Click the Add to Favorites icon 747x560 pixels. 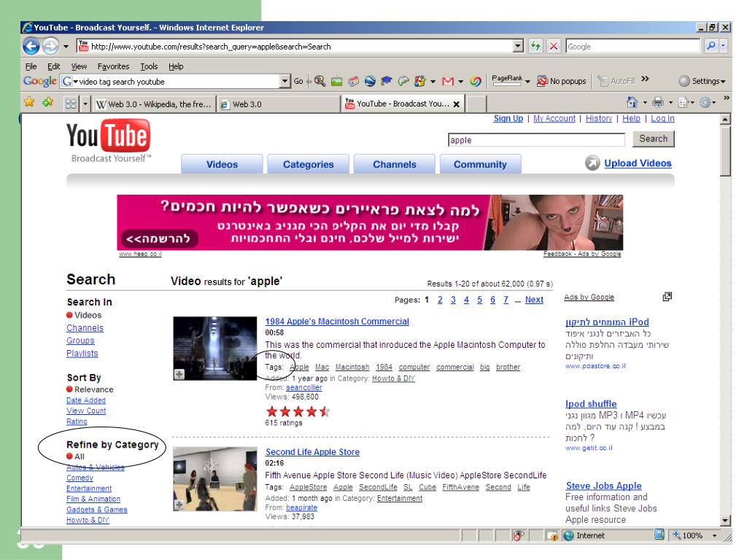47,102
